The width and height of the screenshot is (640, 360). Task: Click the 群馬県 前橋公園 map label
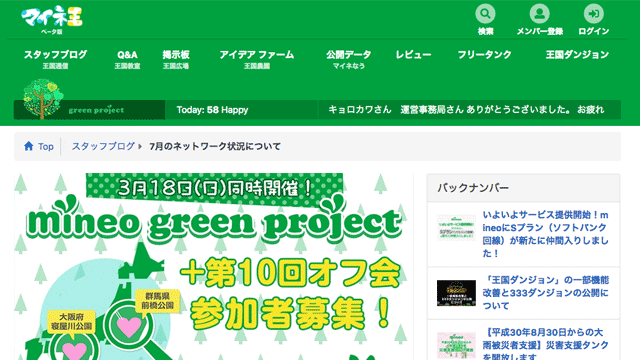(x=158, y=300)
